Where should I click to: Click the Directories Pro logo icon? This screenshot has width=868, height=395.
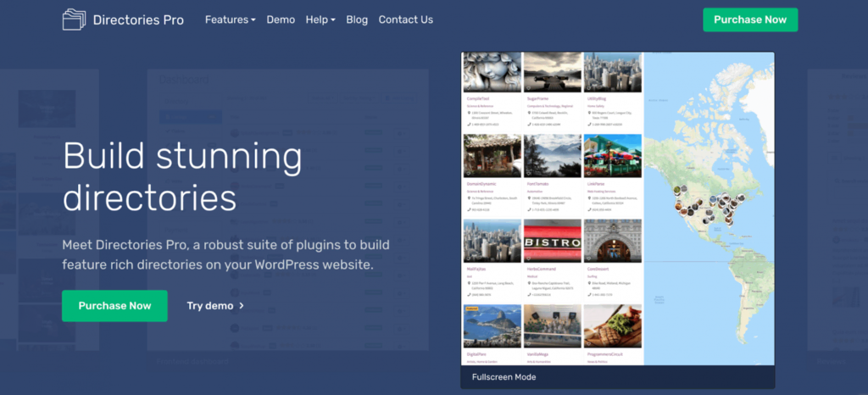(x=75, y=19)
